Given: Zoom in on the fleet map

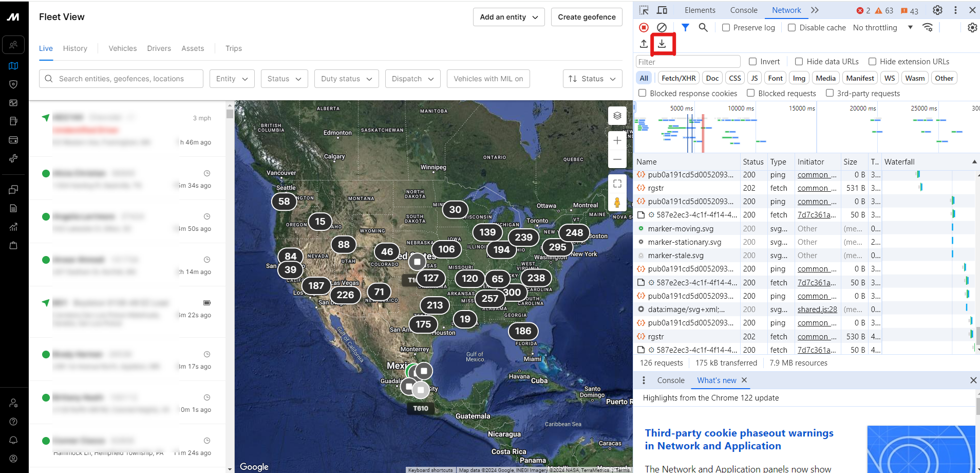Looking at the screenshot, I should tap(617, 140).
